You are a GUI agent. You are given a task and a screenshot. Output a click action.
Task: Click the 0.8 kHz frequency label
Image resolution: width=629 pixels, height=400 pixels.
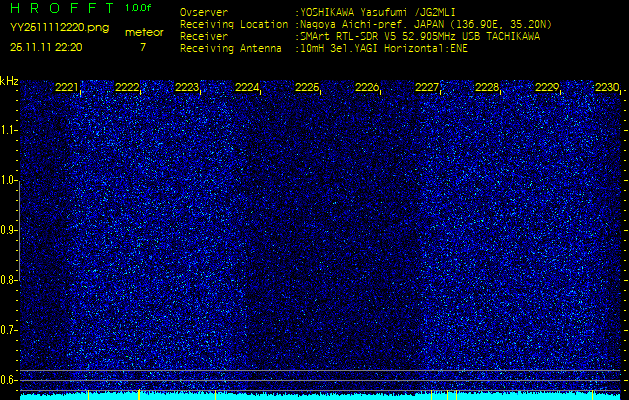point(7,280)
